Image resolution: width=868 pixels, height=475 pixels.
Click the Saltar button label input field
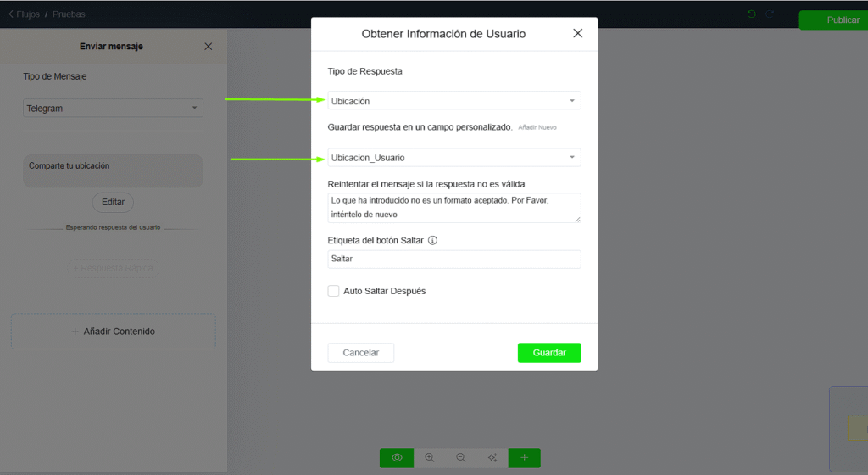click(x=454, y=259)
